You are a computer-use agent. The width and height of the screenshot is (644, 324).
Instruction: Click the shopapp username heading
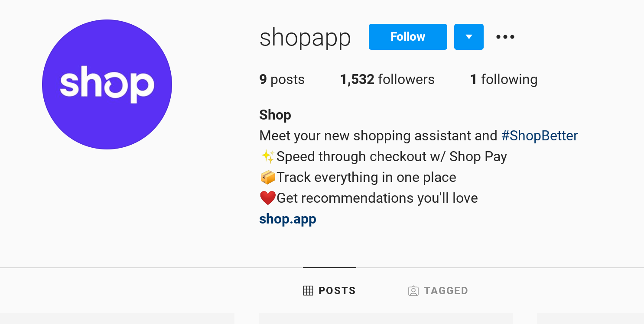coord(305,37)
